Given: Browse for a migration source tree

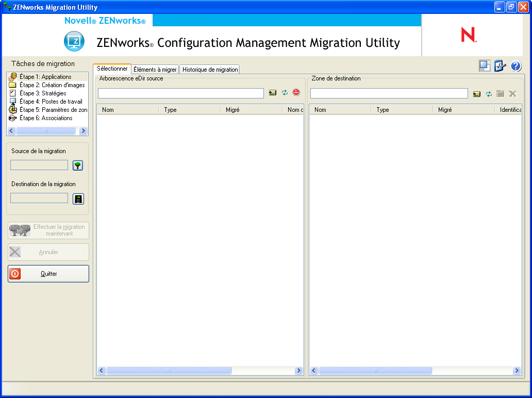Looking at the screenshot, I should (x=77, y=165).
